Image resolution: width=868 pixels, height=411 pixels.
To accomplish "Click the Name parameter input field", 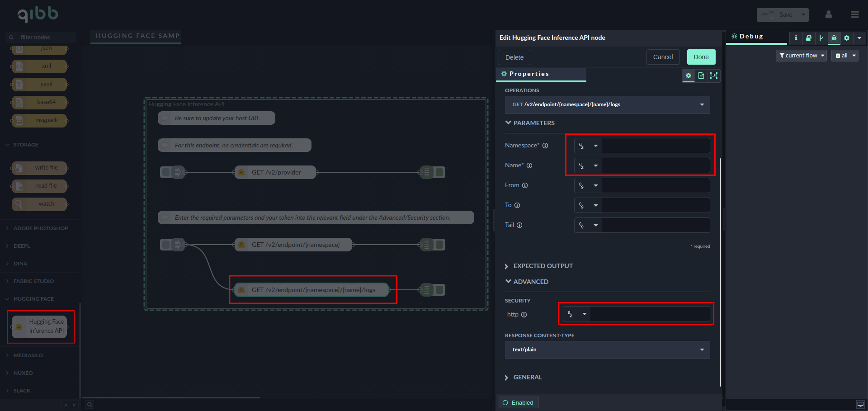I will tap(655, 165).
